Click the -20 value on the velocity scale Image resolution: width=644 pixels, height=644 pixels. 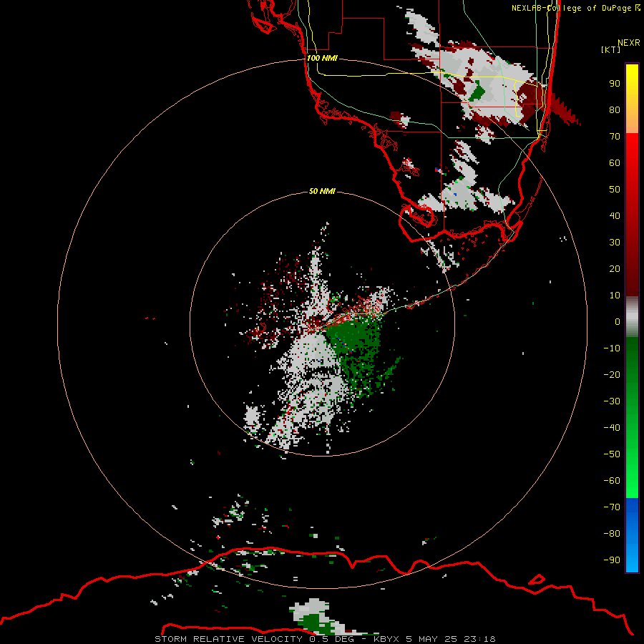tap(612, 374)
